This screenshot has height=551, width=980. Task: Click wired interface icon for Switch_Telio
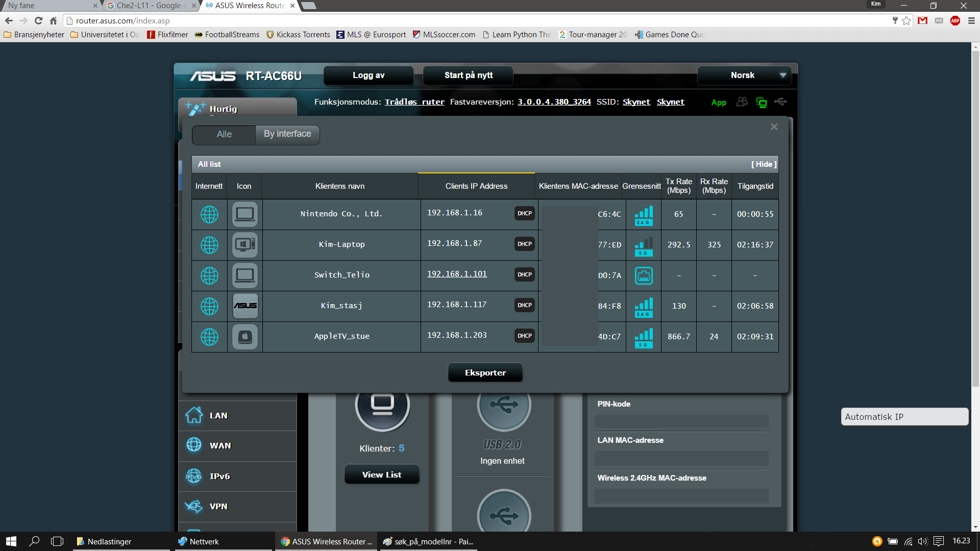644,275
